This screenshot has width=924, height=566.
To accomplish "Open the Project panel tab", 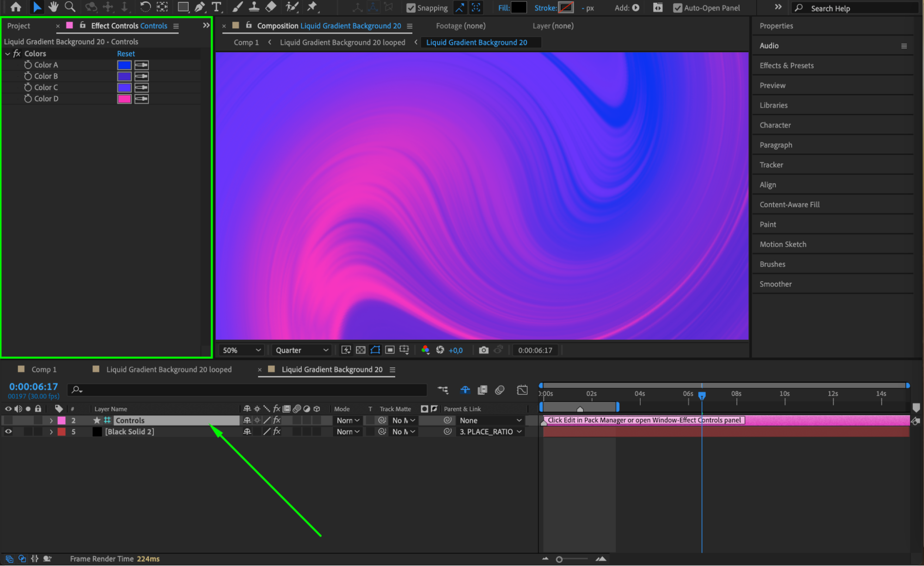I will point(18,26).
